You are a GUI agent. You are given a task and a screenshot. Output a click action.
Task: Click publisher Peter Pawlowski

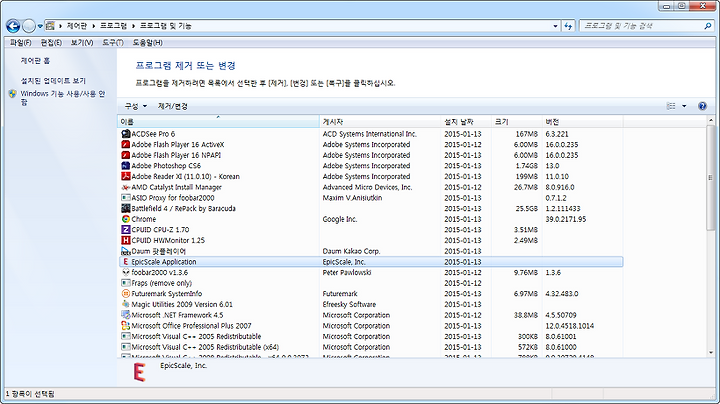(347, 272)
